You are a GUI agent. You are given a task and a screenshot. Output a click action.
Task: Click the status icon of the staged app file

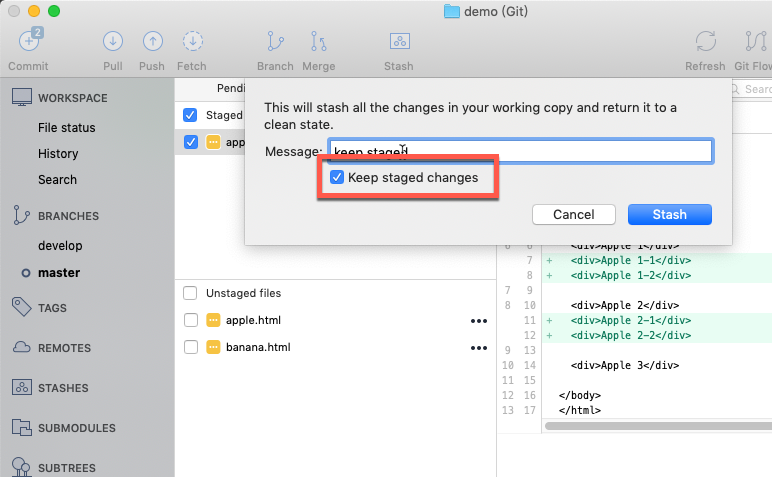coord(213,142)
